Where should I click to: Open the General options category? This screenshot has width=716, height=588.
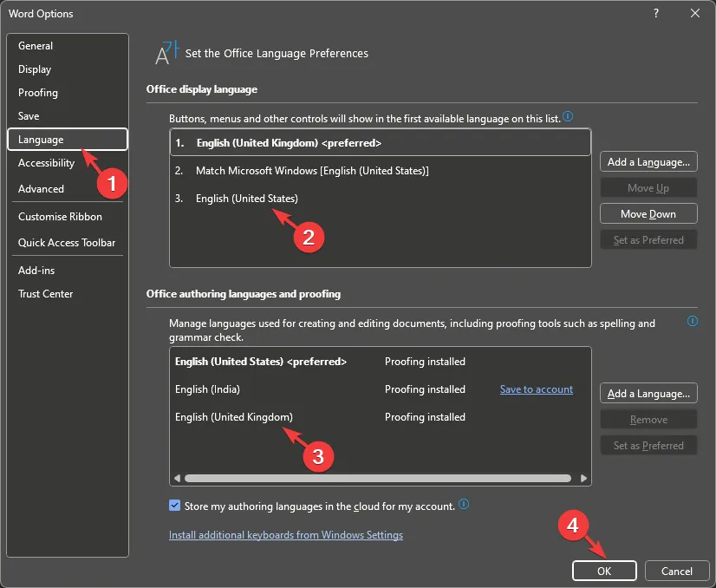pos(67,46)
